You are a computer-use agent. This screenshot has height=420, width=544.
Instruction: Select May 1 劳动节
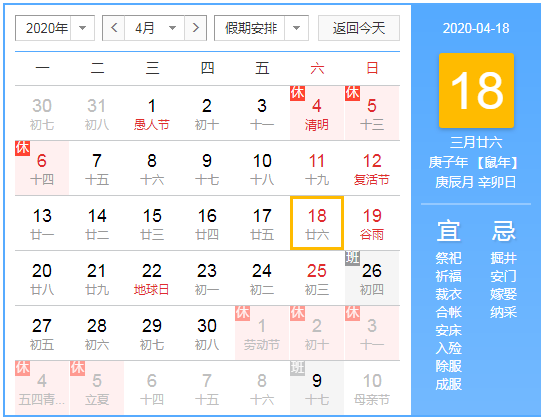coord(262,333)
